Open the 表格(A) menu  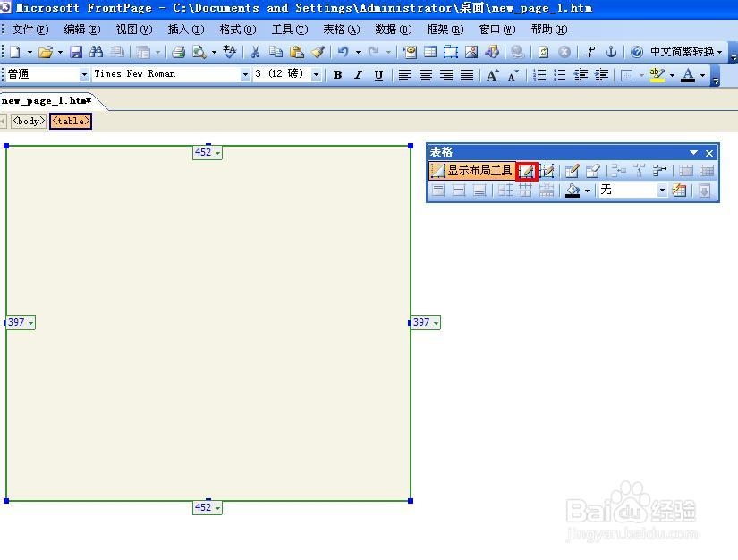click(x=341, y=30)
